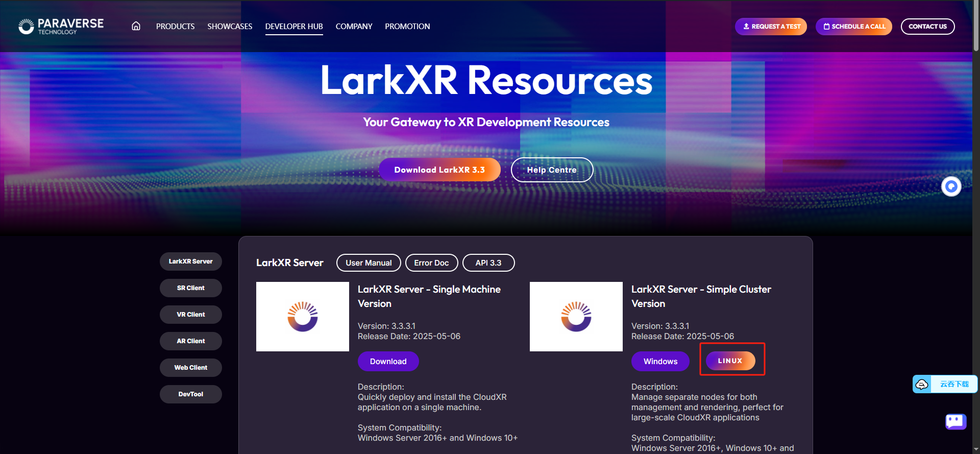Open the chat bubble widget icon
Viewport: 980px width, 454px height.
[x=955, y=422]
